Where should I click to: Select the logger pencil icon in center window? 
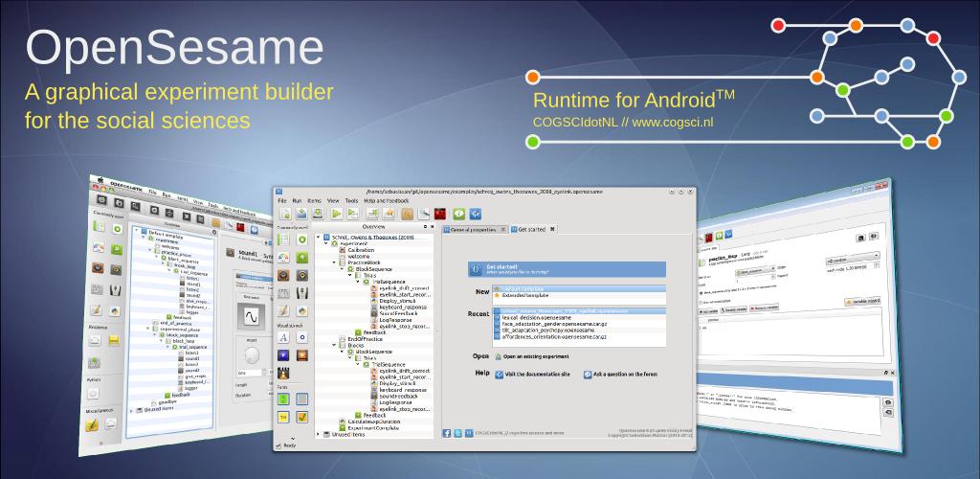pyautogui.click(x=283, y=310)
